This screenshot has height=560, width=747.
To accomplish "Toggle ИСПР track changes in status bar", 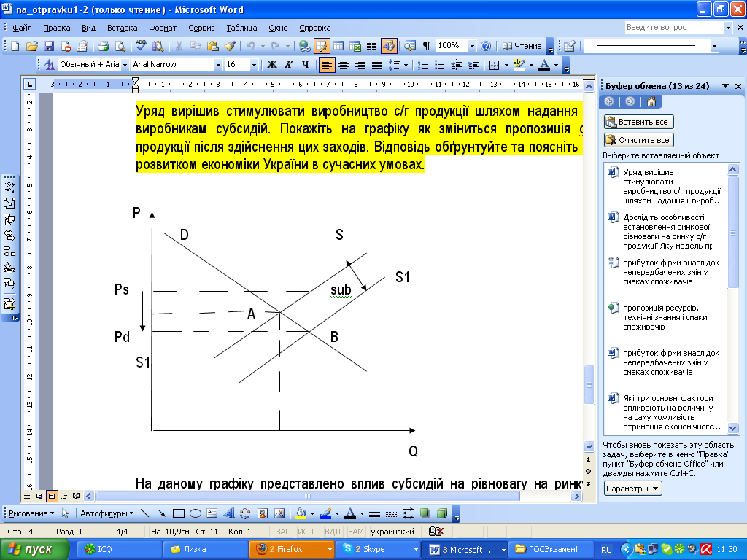I will pos(308,532).
